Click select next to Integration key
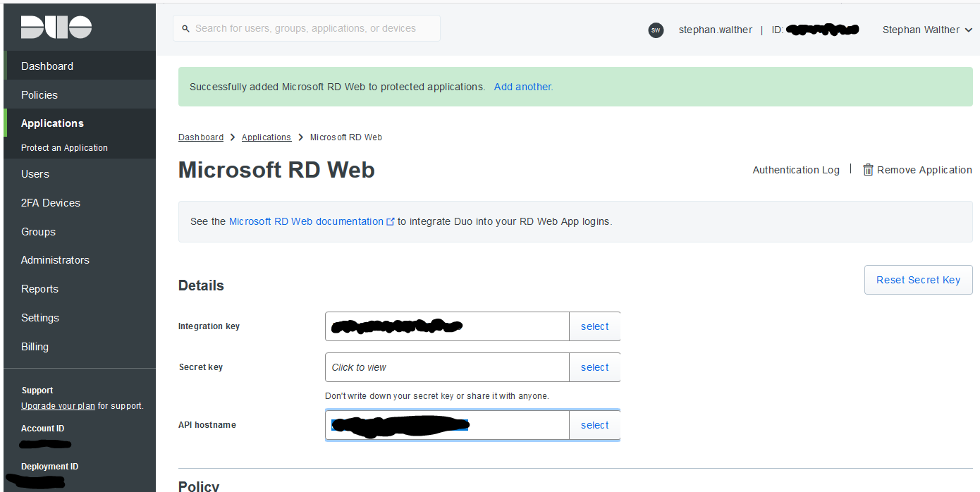Screen dimensions: 980x492 (595, 326)
